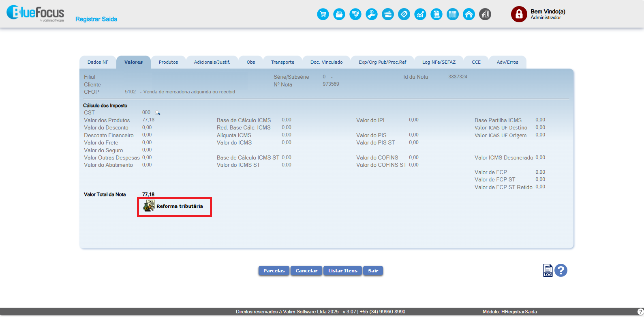Click the red padlock user icon
Image resolution: width=644 pixels, height=317 pixels.
[x=519, y=14]
